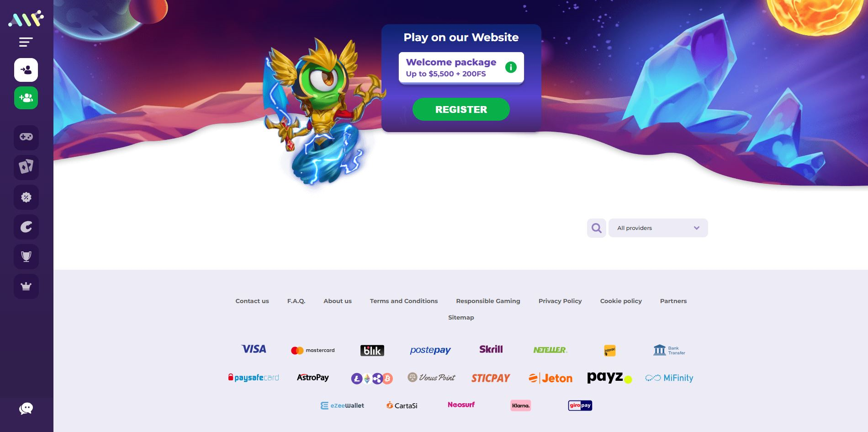Open the Responsible Gaming link
Viewport: 868px width, 432px height.
[488, 301]
